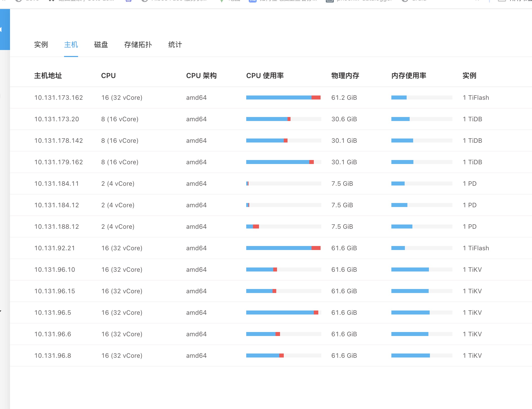Click the left sidebar collapse arrow
This screenshot has height=409, width=532.
[x=2, y=29]
